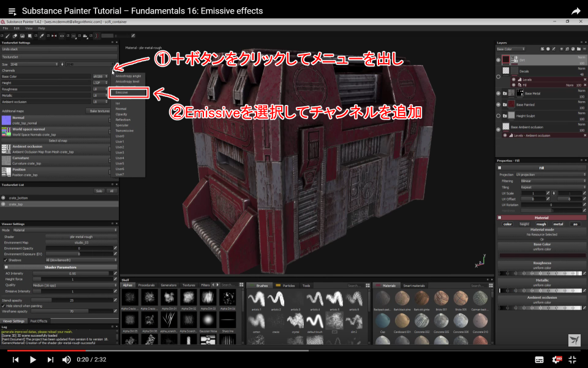This screenshot has width=588, height=368.
Task: Open YouTube subtitles/captions
Action: (x=539, y=360)
